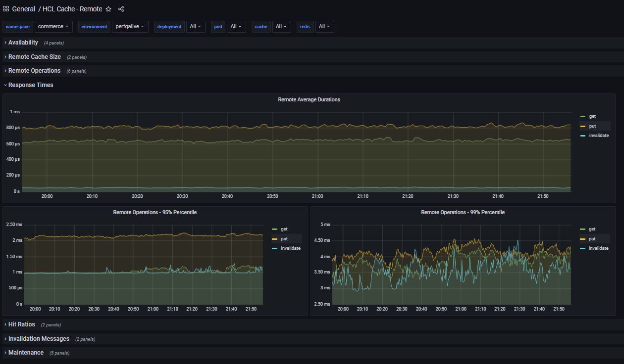Open the Remote Operations - 95% Percentile title menu
The width and height of the screenshot is (624, 364).
coord(155,212)
